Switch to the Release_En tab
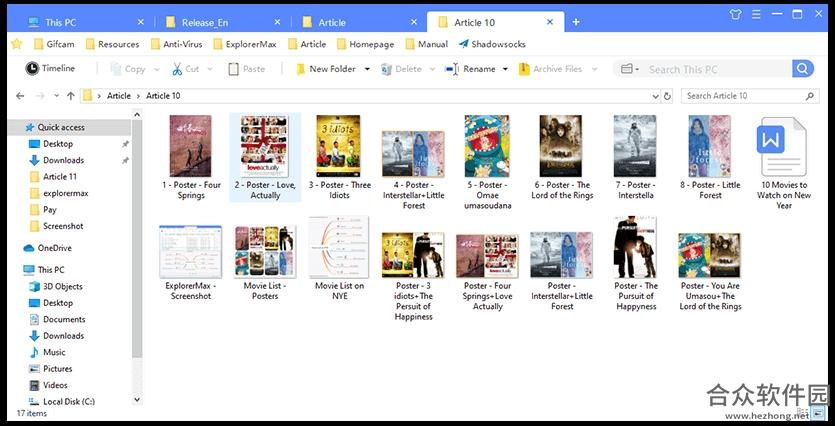The width and height of the screenshot is (835, 426). (x=223, y=22)
